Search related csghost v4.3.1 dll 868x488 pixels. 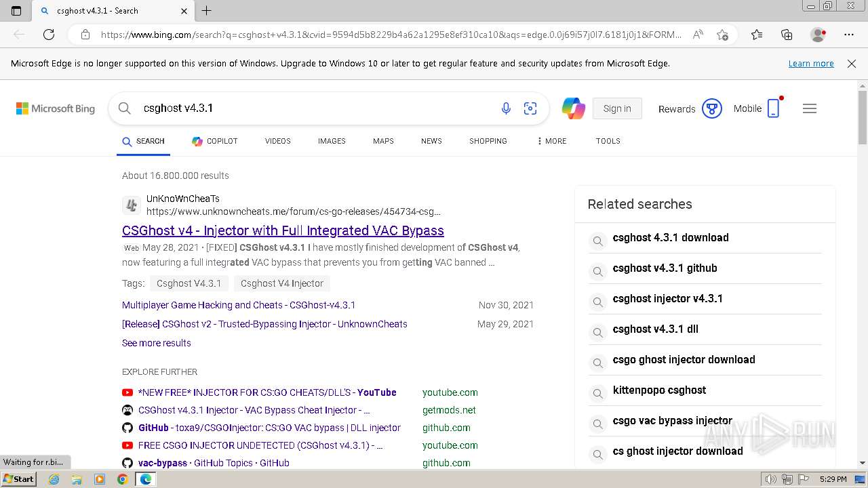(705, 329)
